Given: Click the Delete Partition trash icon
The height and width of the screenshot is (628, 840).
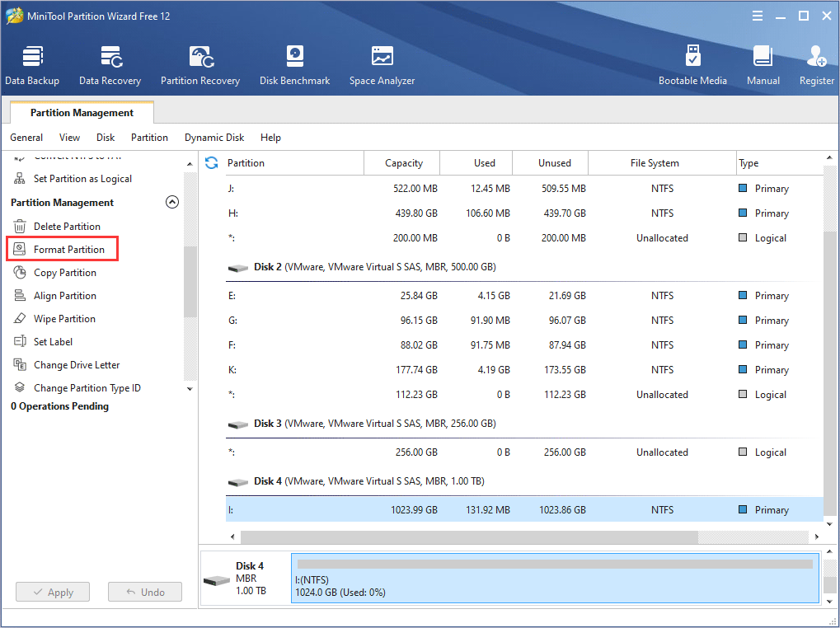Looking at the screenshot, I should (20, 227).
